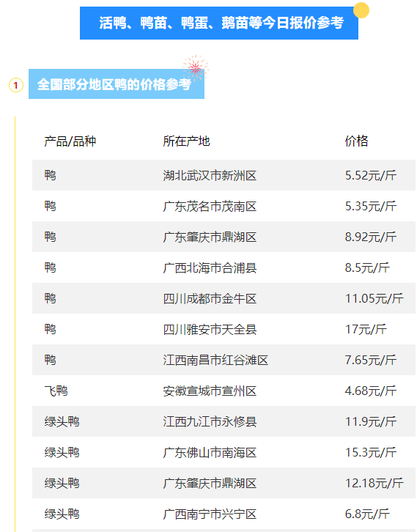The width and height of the screenshot is (417, 532).
Task: Click the 湖北武汉市新洲区 row
Action: pos(224,175)
